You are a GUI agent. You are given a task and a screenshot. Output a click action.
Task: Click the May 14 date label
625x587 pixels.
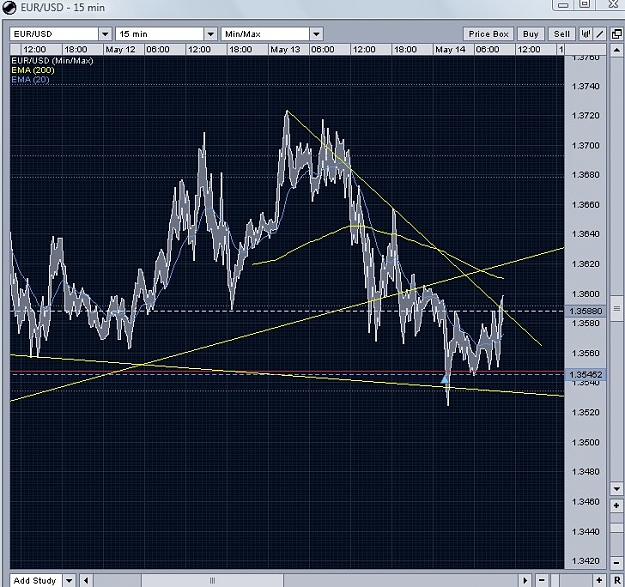450,49
